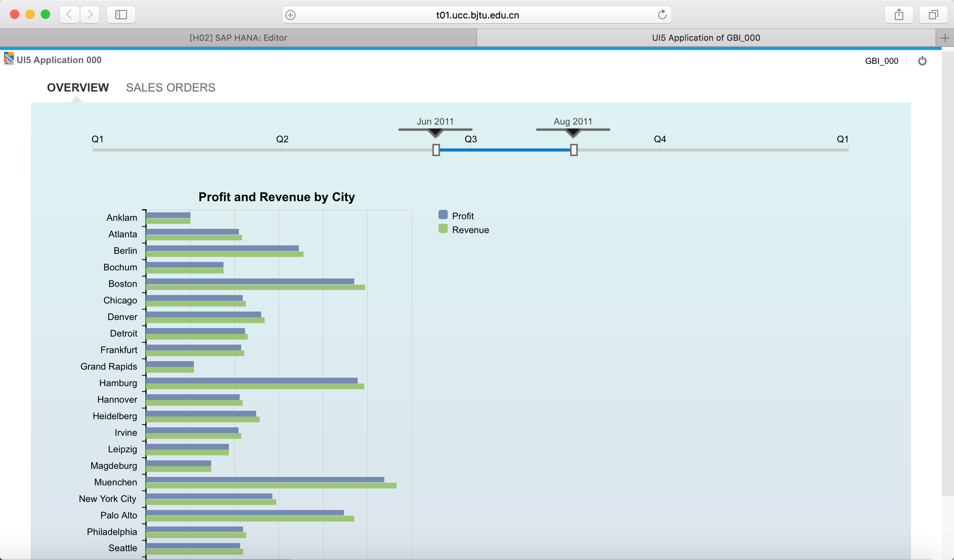Log off using the power icon
954x560 pixels.
(922, 61)
